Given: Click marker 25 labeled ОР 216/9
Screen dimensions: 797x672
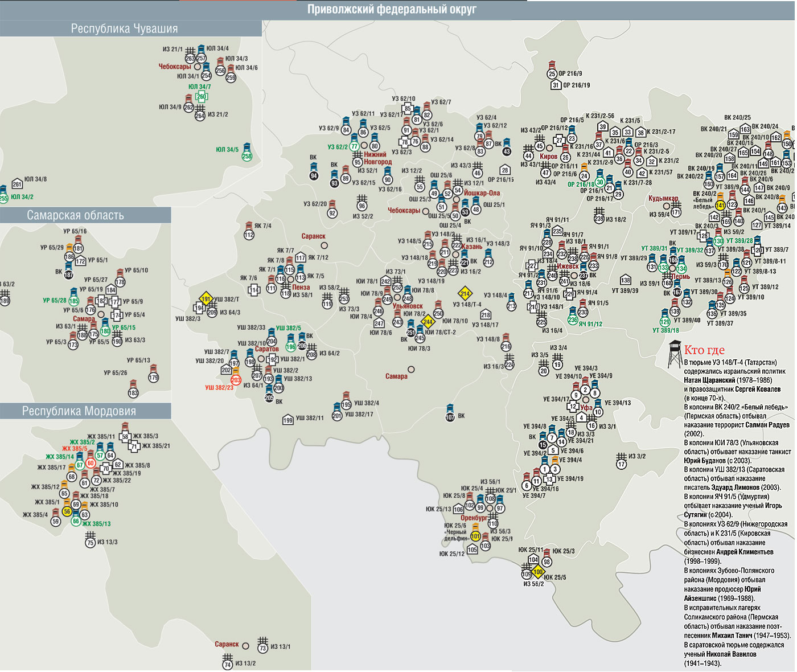Looking at the screenshot, I should 552,74.
